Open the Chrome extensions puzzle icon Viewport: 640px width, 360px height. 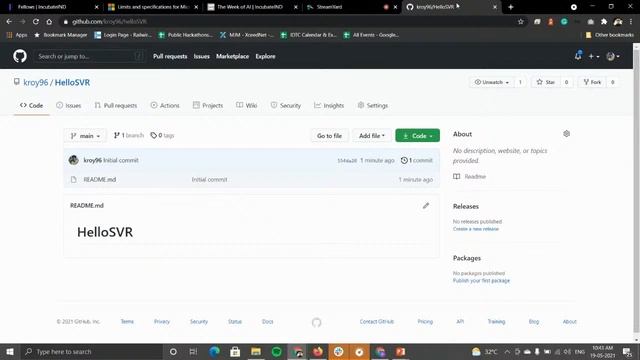(604, 22)
